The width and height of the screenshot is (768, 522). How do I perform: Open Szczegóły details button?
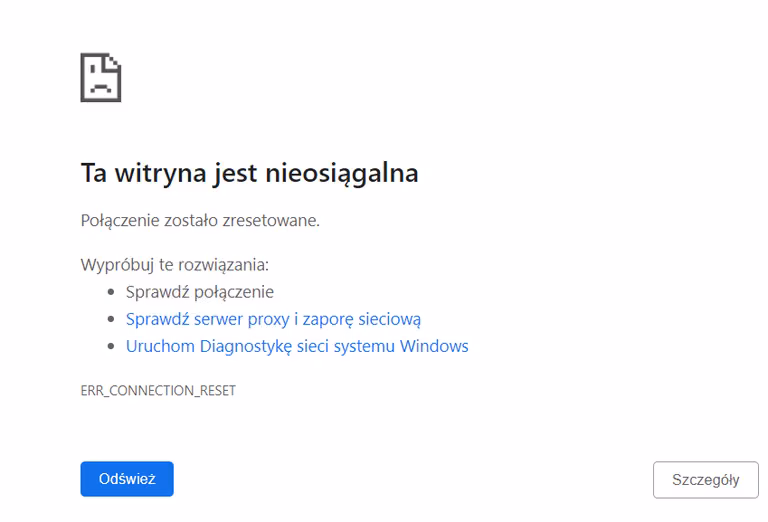pyautogui.click(x=706, y=480)
